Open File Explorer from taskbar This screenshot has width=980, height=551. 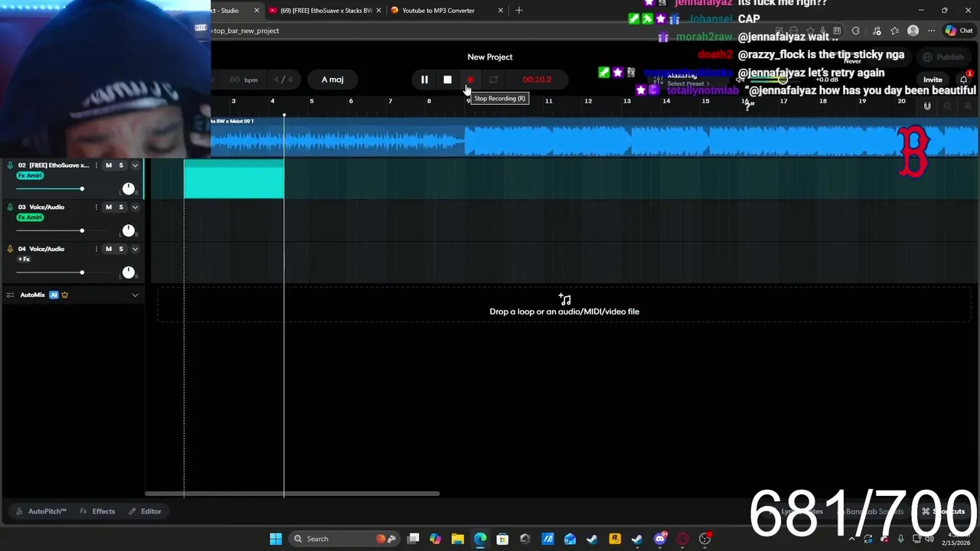pyautogui.click(x=458, y=539)
